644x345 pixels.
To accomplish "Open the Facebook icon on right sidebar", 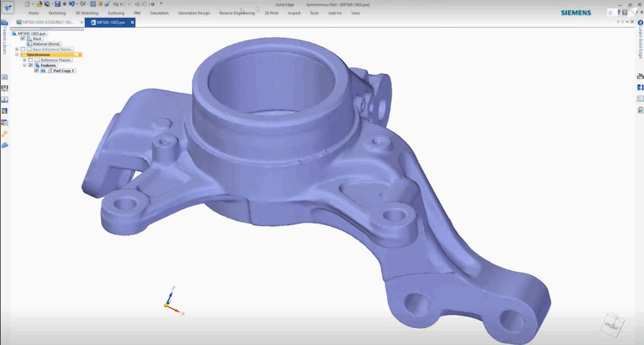I will tap(640, 87).
